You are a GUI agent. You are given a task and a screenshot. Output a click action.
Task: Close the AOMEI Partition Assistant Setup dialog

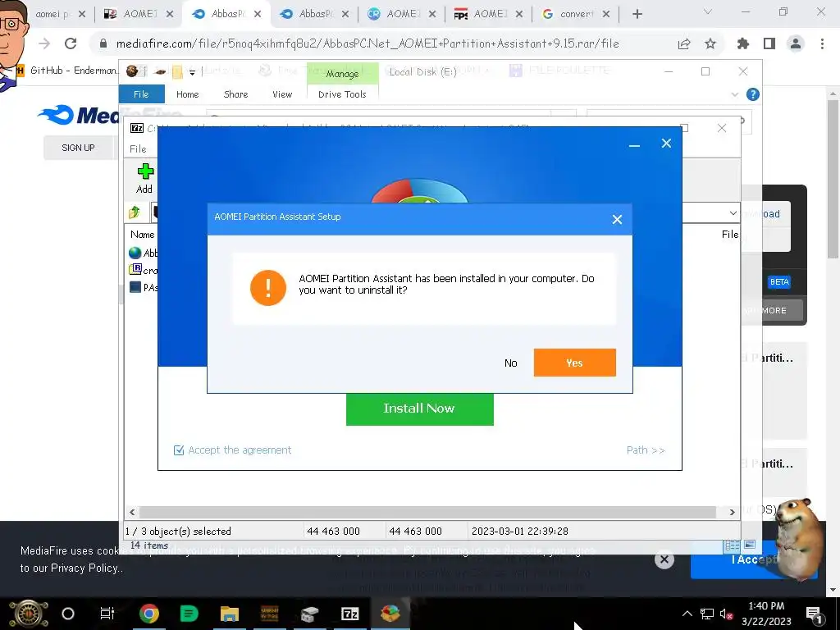(x=617, y=219)
